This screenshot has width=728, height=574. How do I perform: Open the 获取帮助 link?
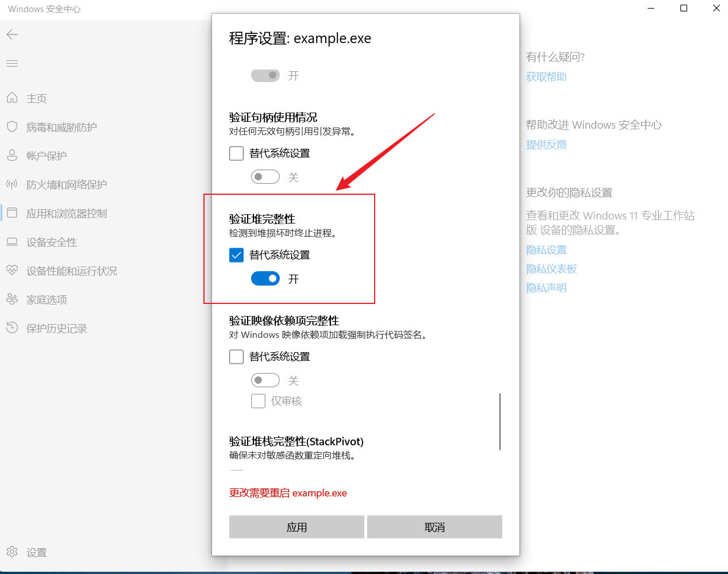coord(546,76)
